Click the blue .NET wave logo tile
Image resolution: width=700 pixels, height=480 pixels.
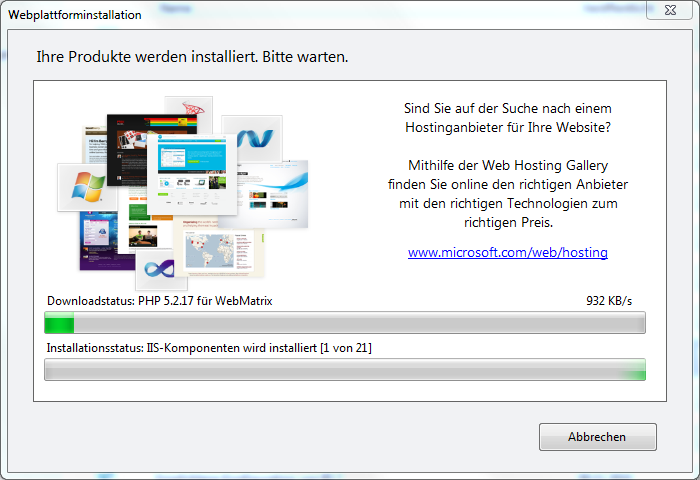[254, 138]
